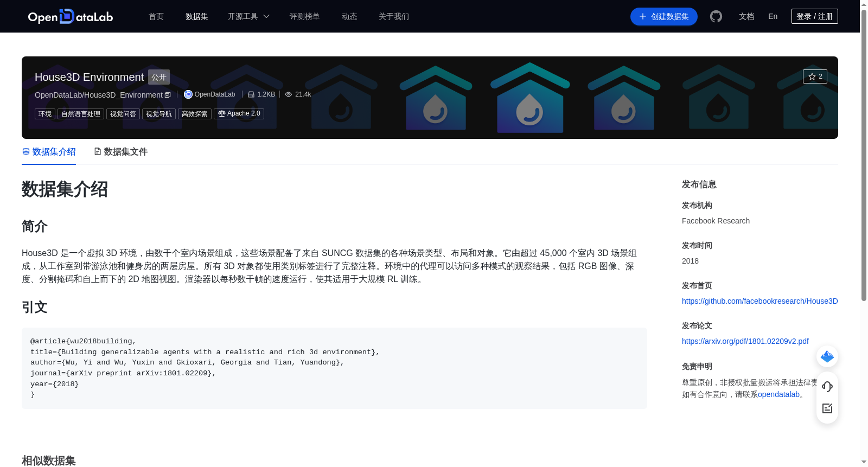Click the dataset size storage icon
Image resolution: width=868 pixels, height=467 pixels.
tap(251, 94)
